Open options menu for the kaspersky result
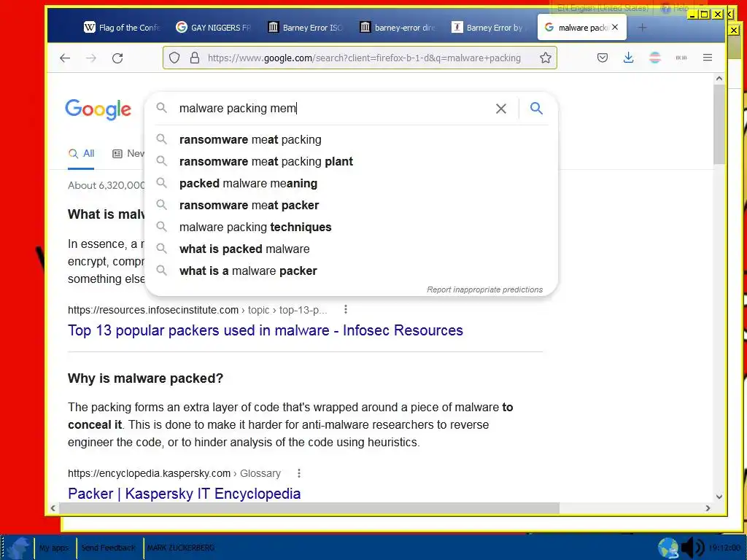747x560 pixels. coord(298,473)
